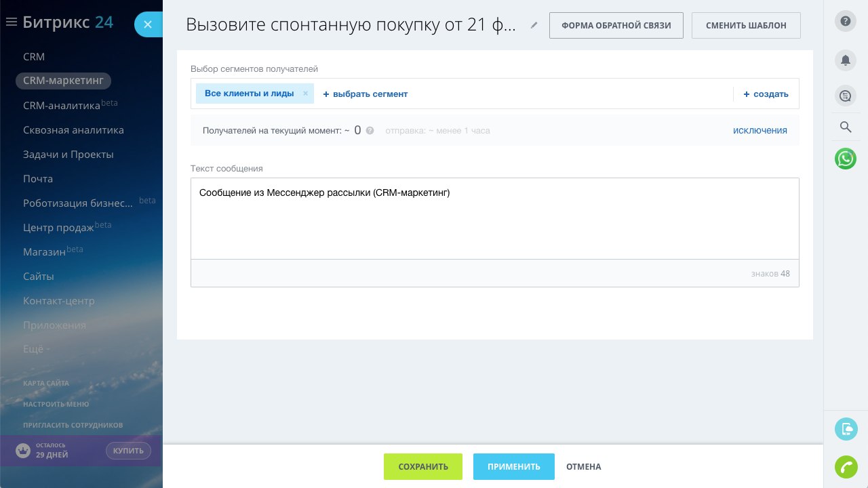This screenshot has width=868, height=488.
Task: Close the slider with the blue X button
Action: tap(148, 24)
